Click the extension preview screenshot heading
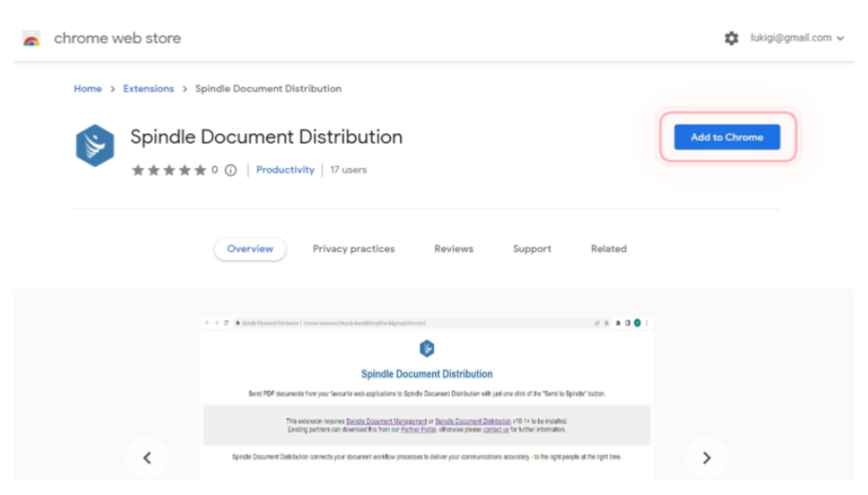 click(x=426, y=374)
